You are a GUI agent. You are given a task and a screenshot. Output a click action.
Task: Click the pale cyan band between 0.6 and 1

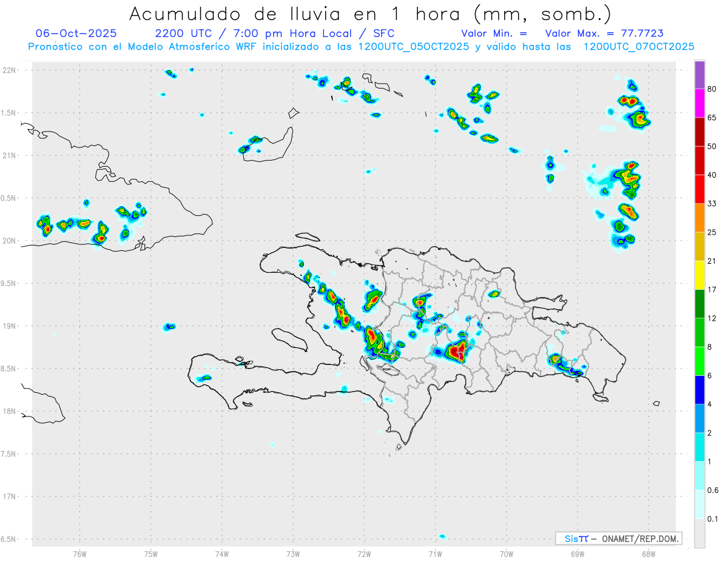[699, 476]
